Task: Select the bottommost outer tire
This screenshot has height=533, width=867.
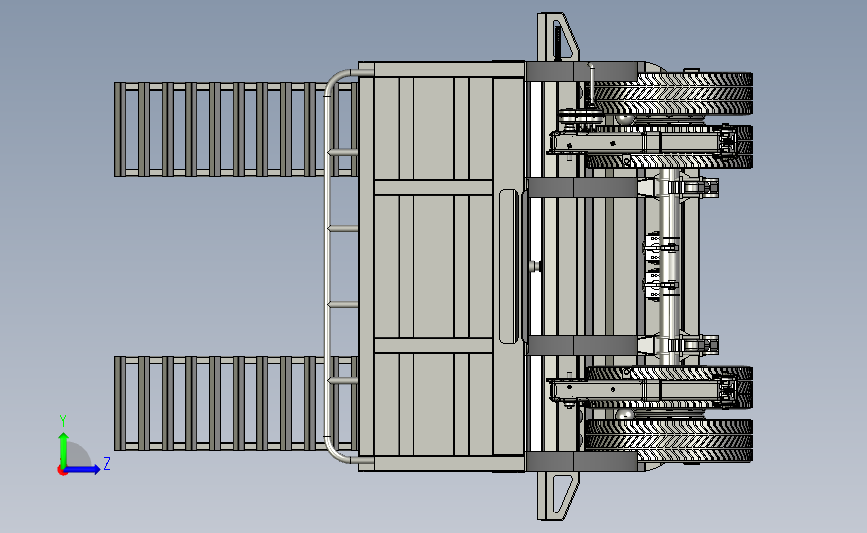Action: pos(669,440)
